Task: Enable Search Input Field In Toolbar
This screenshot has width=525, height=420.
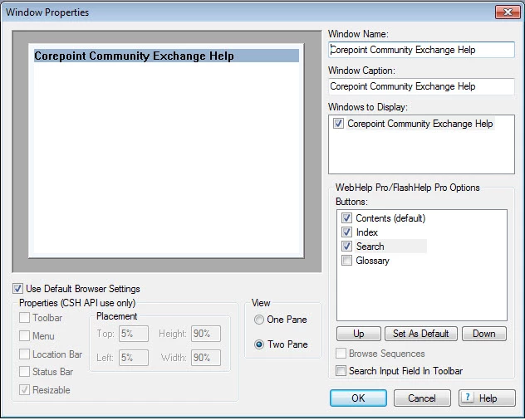Action: coord(341,371)
